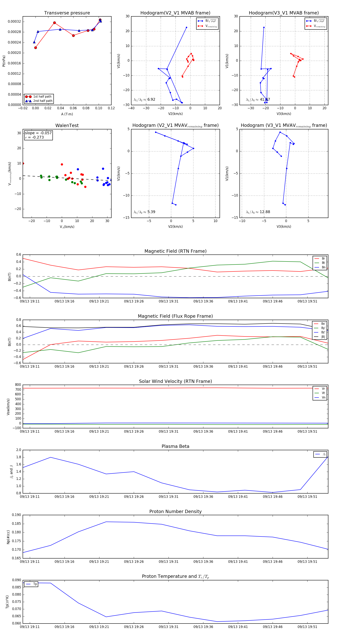Click the 'Np(#/cc)' y-axis label

8,537
